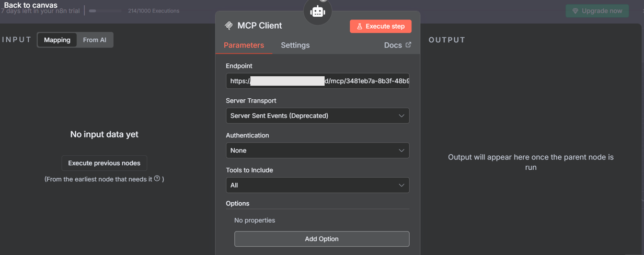Go Back to canvas
Viewport: 644px width, 255px height.
pyautogui.click(x=31, y=5)
